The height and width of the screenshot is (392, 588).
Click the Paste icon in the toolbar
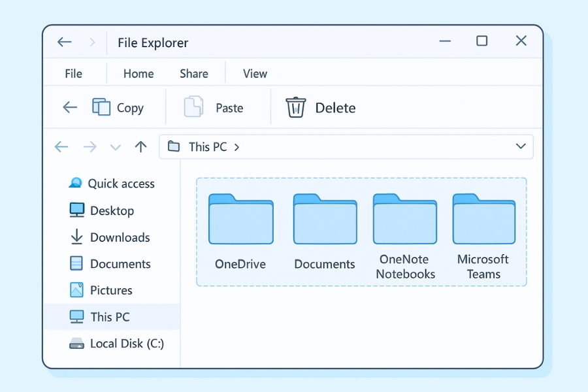194,106
